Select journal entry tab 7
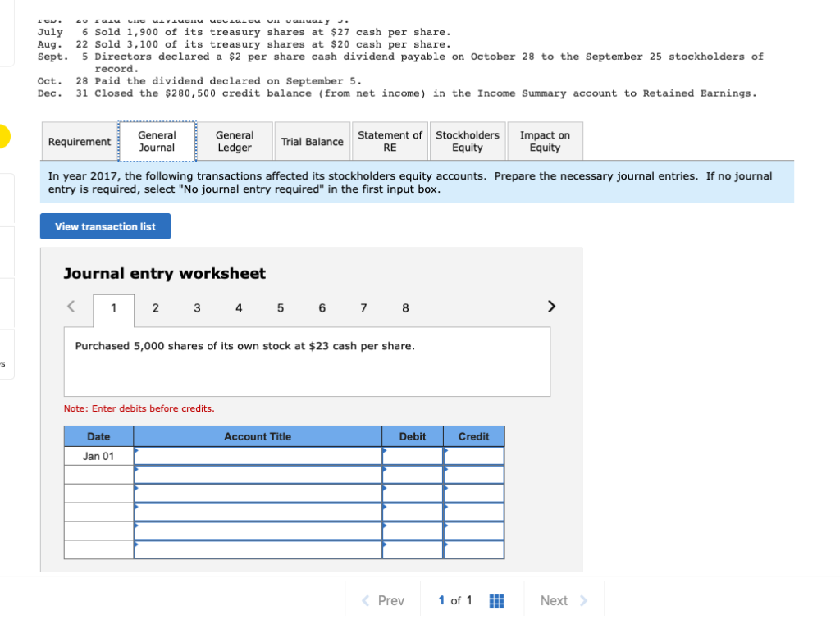Image resolution: width=840 pixels, height=624 pixels. pyautogui.click(x=363, y=308)
